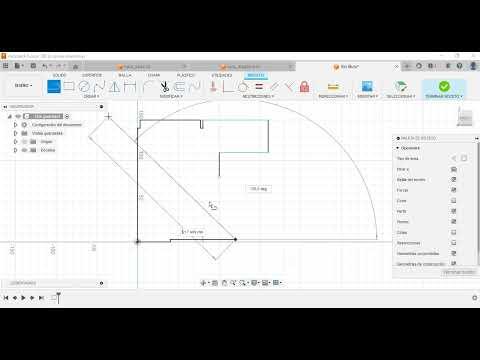480x360 pixels.
Task: Click the Home view icon
Action: 76,66
